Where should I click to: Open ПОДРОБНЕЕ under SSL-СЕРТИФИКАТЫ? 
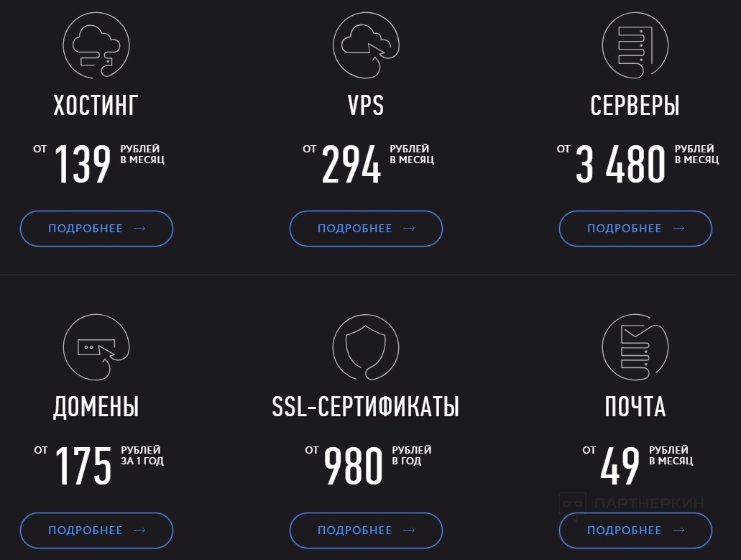366,531
